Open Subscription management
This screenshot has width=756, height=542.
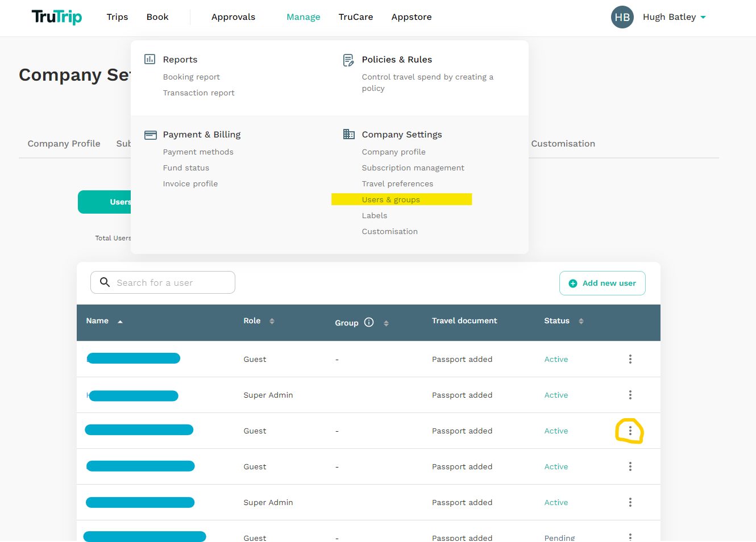pos(413,168)
